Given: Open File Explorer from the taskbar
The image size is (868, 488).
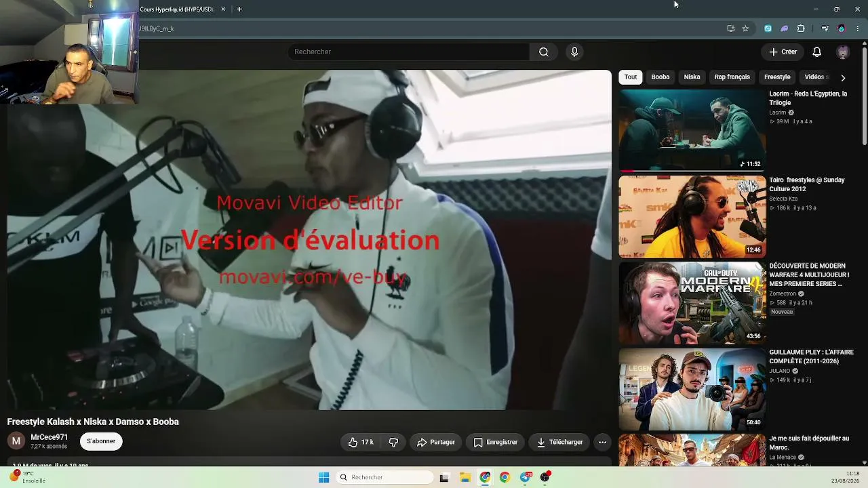Looking at the screenshot, I should coord(465,477).
